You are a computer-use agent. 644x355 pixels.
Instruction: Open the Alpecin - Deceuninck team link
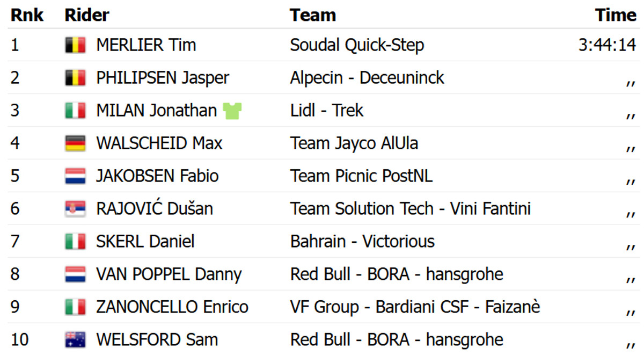coord(367,78)
